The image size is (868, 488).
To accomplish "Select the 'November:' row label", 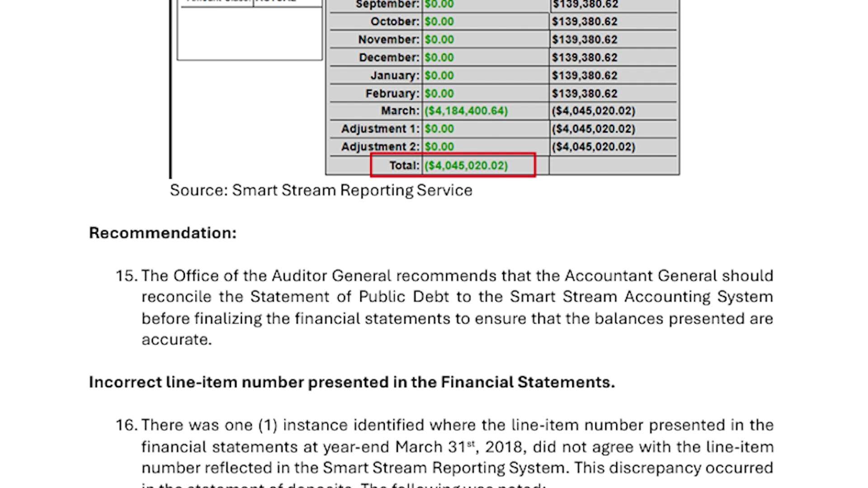I will (389, 40).
